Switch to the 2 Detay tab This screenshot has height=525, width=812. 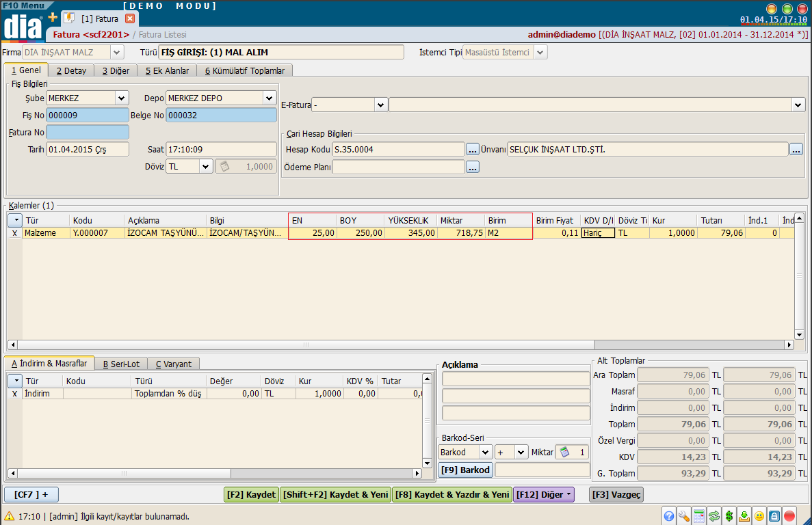[71, 71]
